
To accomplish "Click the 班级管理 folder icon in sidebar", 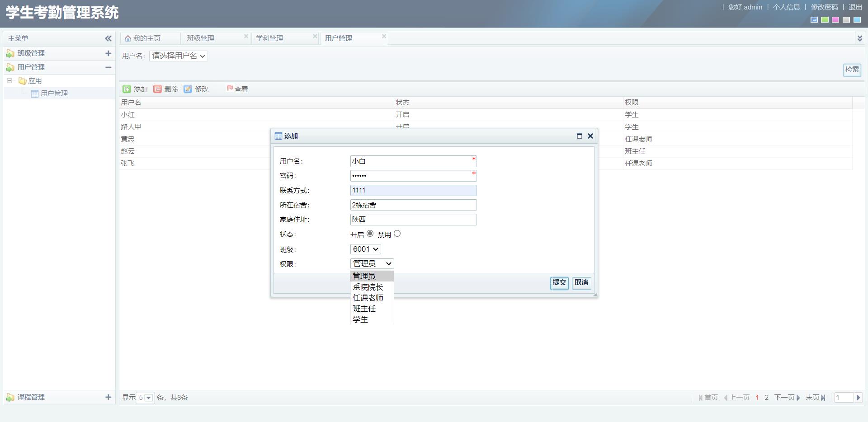I will [10, 54].
